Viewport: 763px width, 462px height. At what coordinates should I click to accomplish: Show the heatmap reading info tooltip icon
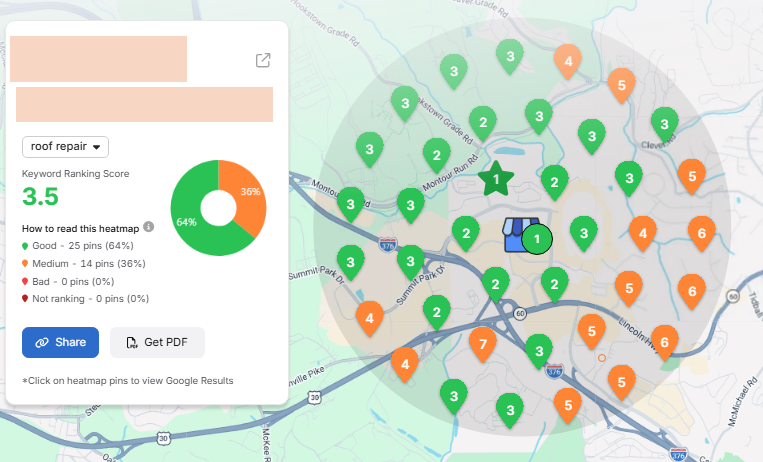(x=148, y=227)
